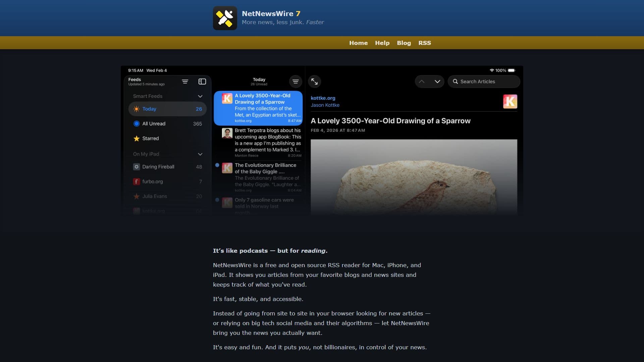Open the Only 7 gasoline cars article

click(258, 206)
